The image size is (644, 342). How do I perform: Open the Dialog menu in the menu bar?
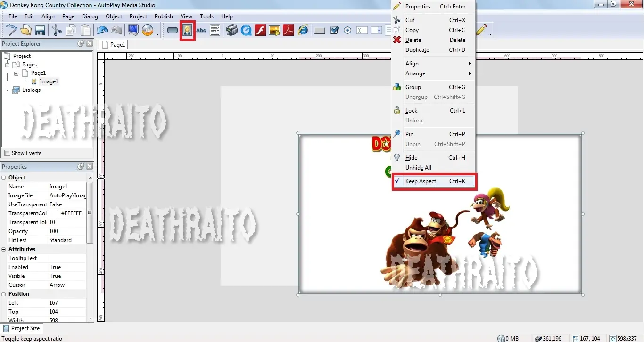coord(90,16)
